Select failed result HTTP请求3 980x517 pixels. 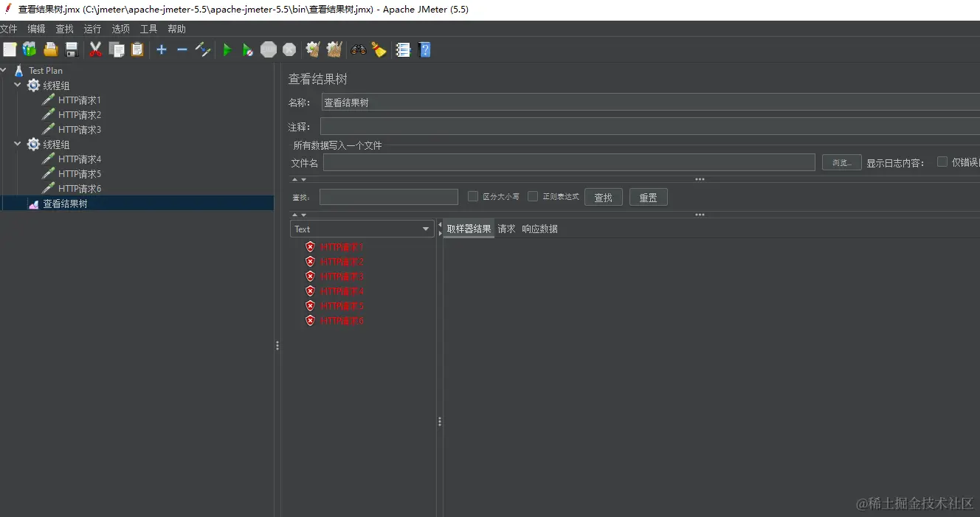[x=342, y=277]
